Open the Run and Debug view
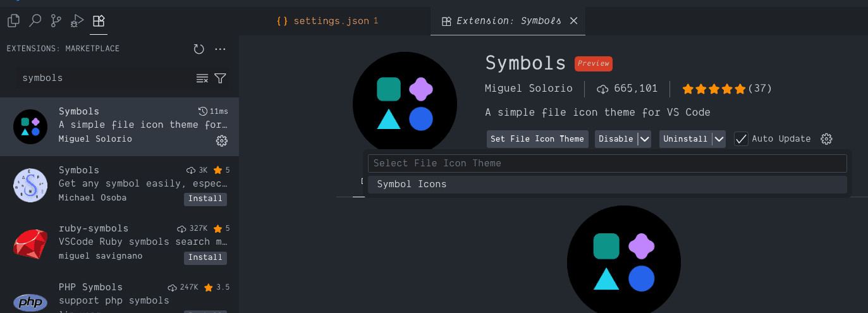Screen dimensions: 868x313 coord(77,21)
